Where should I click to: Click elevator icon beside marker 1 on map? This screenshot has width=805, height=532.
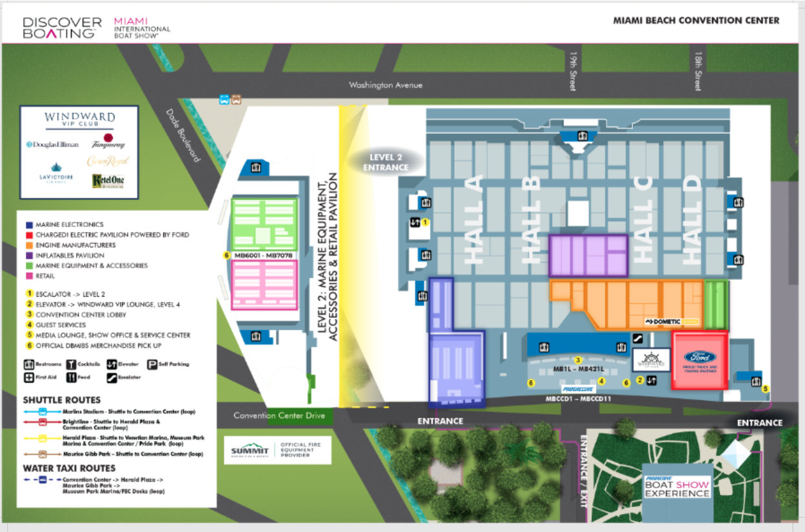[x=415, y=222]
